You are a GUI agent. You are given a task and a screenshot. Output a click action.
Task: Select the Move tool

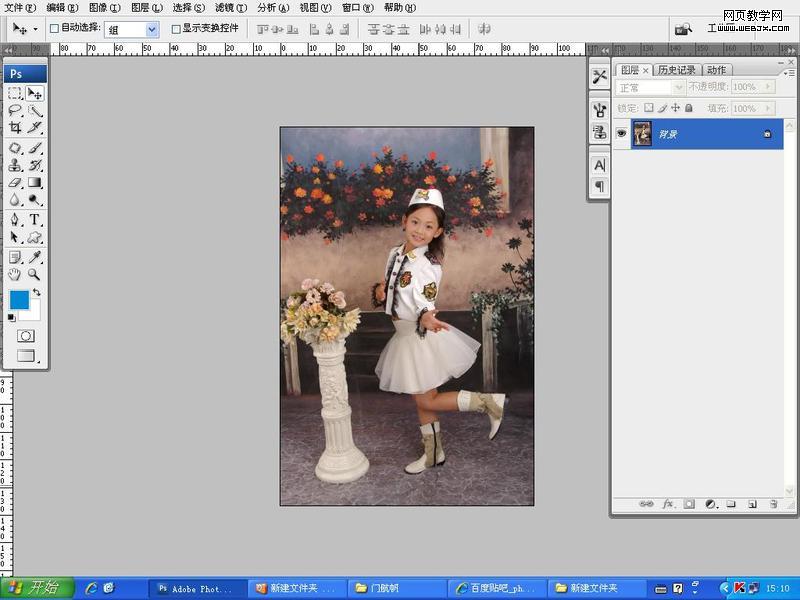point(33,92)
